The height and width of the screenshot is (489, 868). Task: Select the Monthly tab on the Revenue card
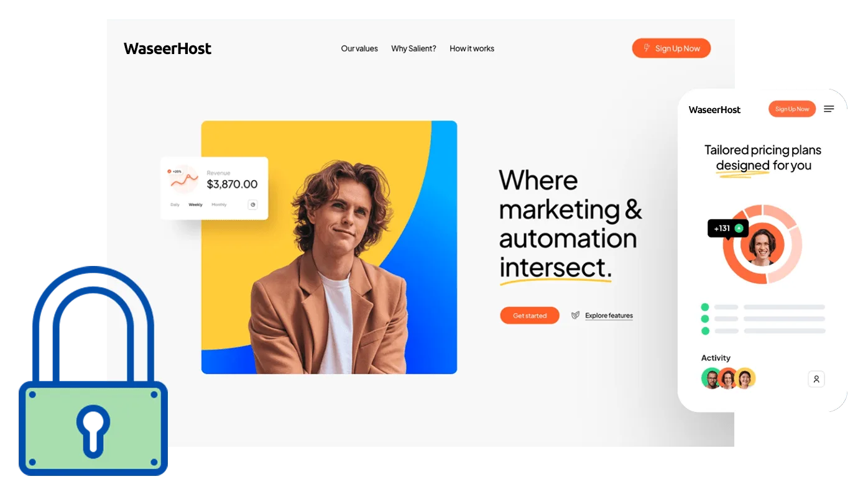point(219,204)
